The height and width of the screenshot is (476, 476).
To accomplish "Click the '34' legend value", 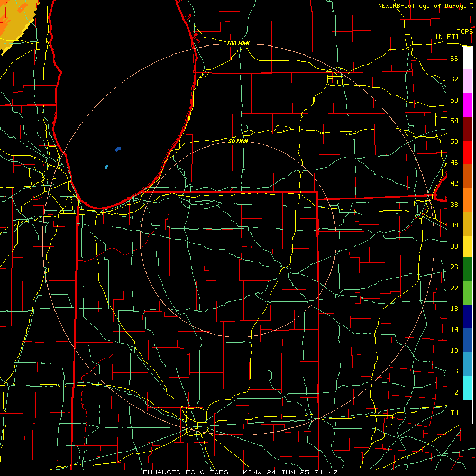I will (454, 225).
